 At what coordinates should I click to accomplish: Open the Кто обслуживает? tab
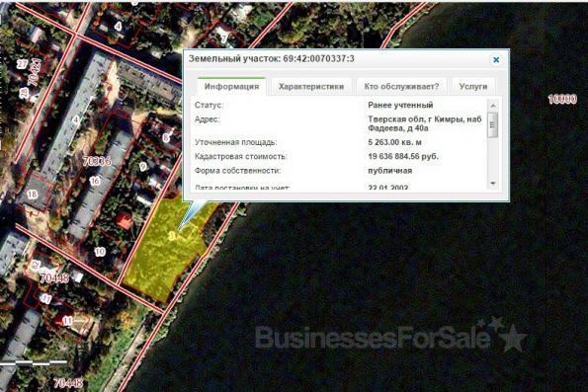pos(401,87)
